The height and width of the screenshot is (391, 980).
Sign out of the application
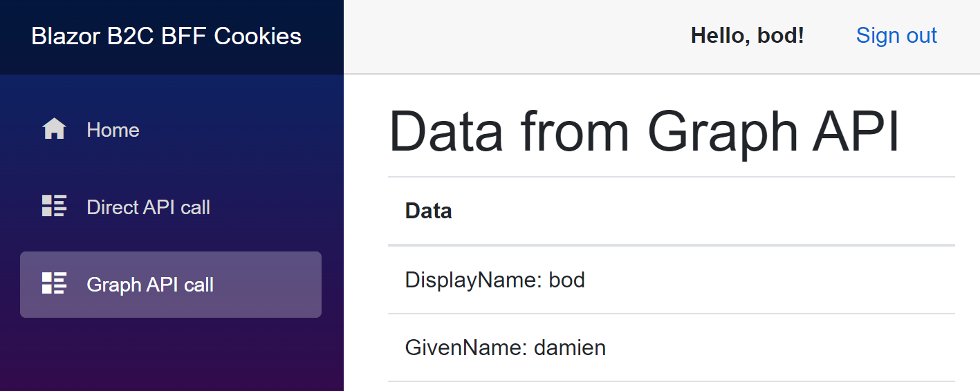[x=896, y=36]
